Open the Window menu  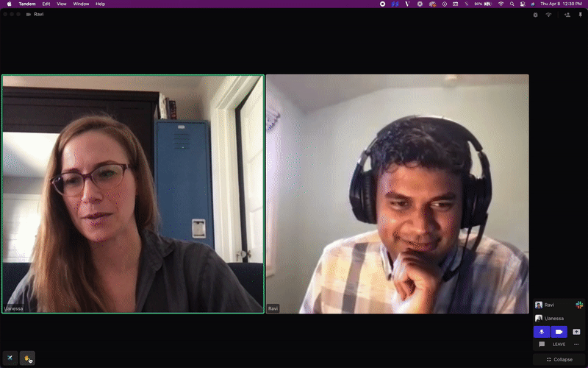(x=81, y=4)
